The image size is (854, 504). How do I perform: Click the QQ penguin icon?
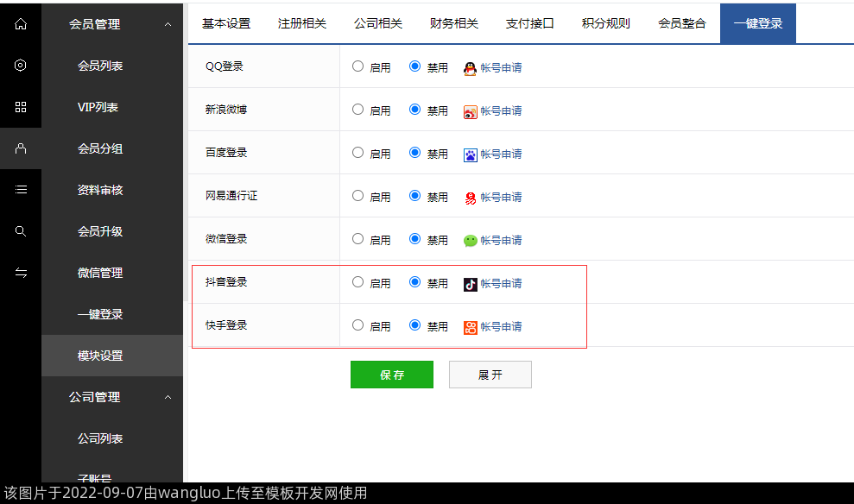coord(470,68)
